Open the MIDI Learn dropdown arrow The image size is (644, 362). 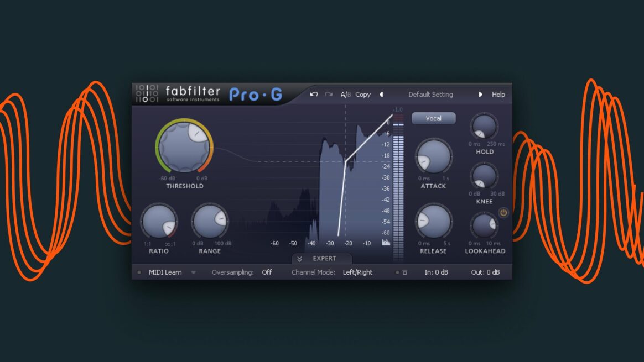(x=194, y=272)
